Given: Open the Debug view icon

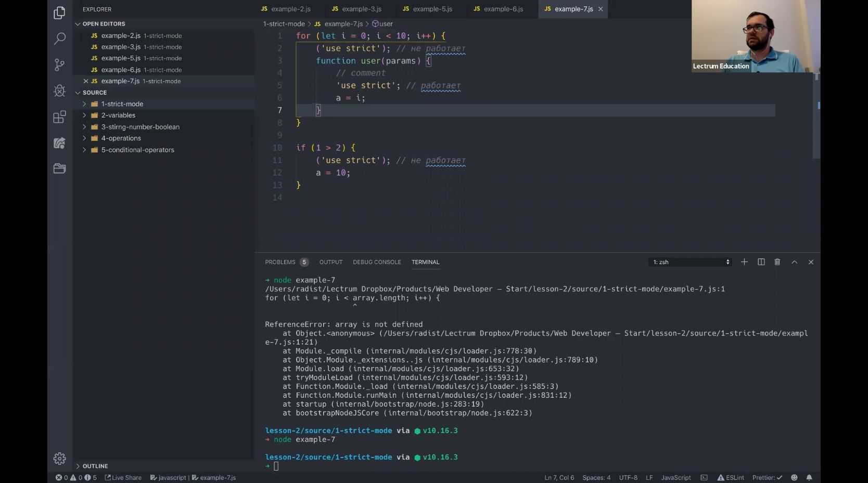Looking at the screenshot, I should point(59,90).
